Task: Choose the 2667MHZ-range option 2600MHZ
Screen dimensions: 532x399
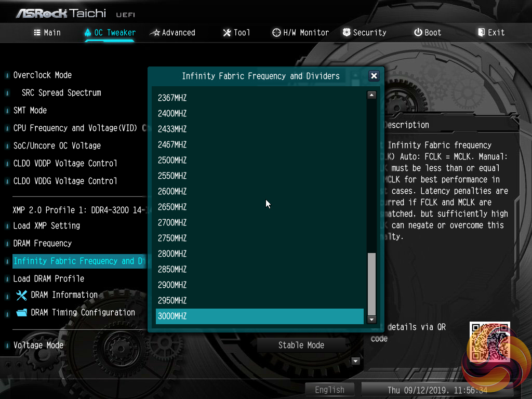Action: (172, 191)
